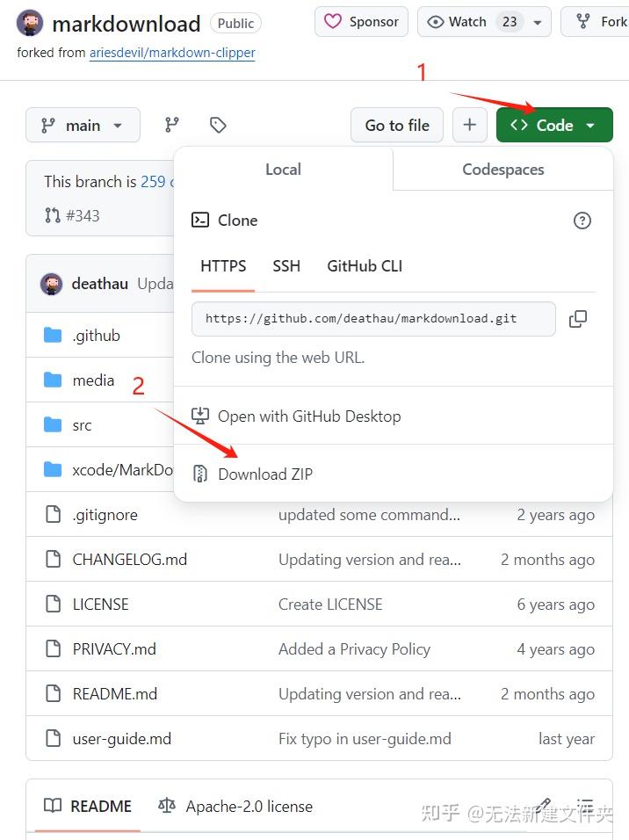629x840 pixels.
Task: Click the Go to file button
Action: tap(397, 125)
